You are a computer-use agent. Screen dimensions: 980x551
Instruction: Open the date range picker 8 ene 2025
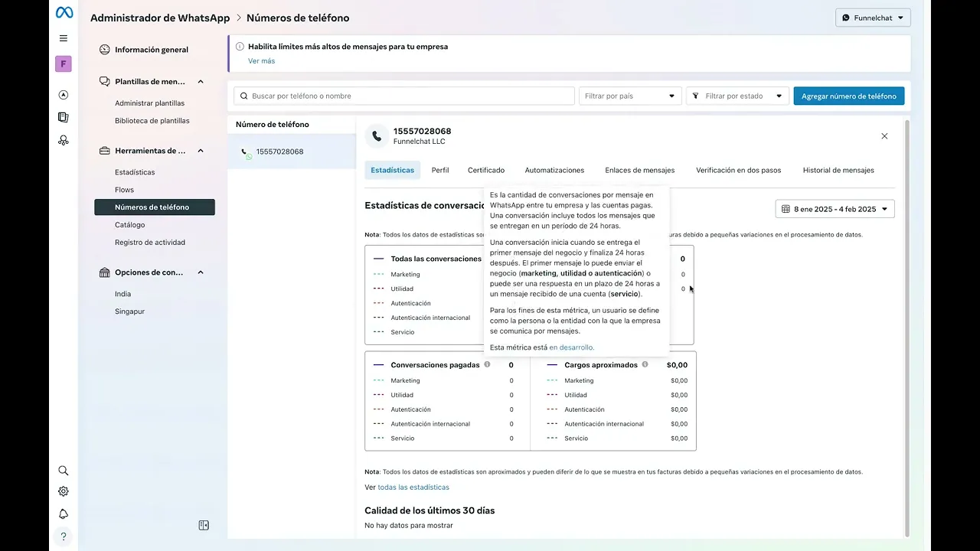pyautogui.click(x=835, y=209)
